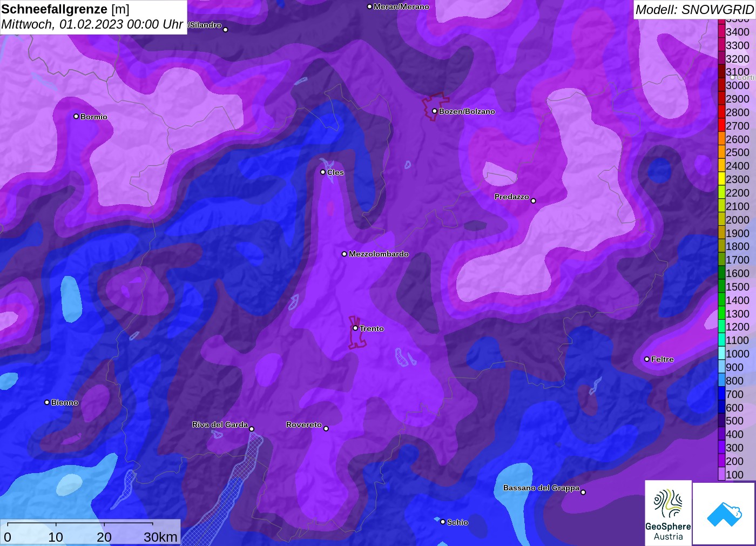Select the legend value 500
The height and width of the screenshot is (546, 756).
click(x=734, y=421)
